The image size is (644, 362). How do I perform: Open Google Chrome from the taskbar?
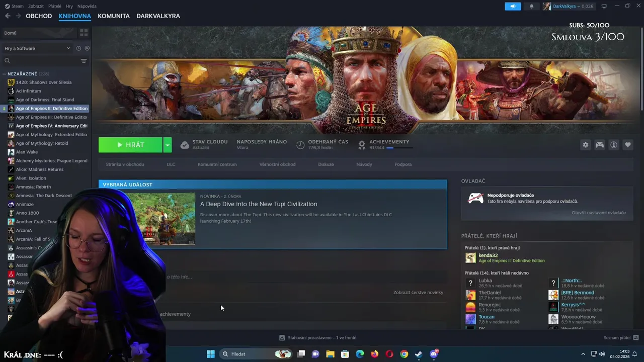pyautogui.click(x=404, y=354)
